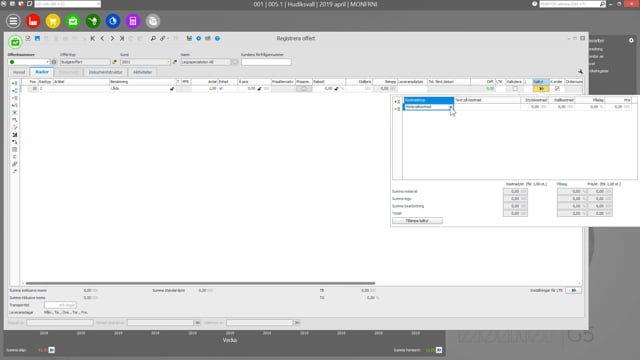Go to previous record arrow
The image size is (640, 360).
[x=102, y=38]
